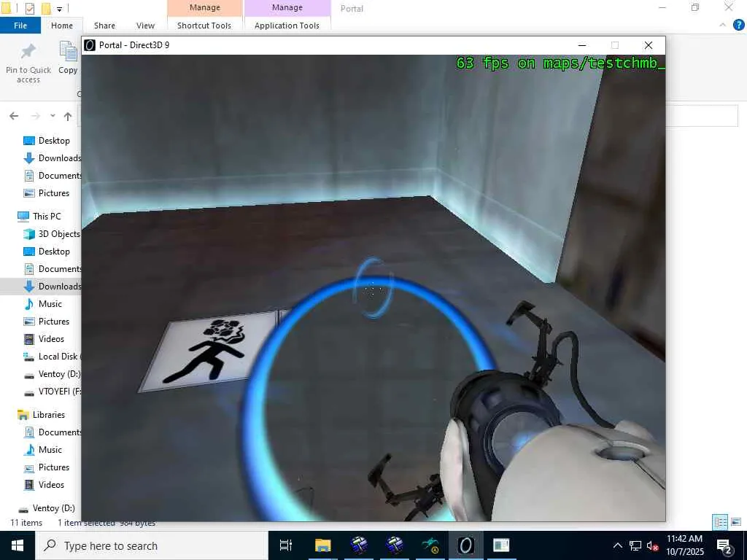Click the taskbar search box

click(152, 545)
